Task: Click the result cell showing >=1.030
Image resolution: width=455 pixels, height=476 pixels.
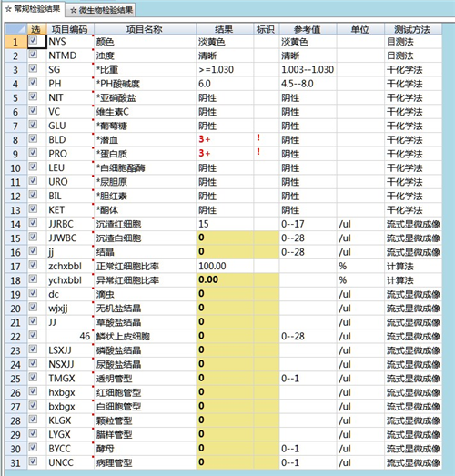Action: tap(225, 69)
